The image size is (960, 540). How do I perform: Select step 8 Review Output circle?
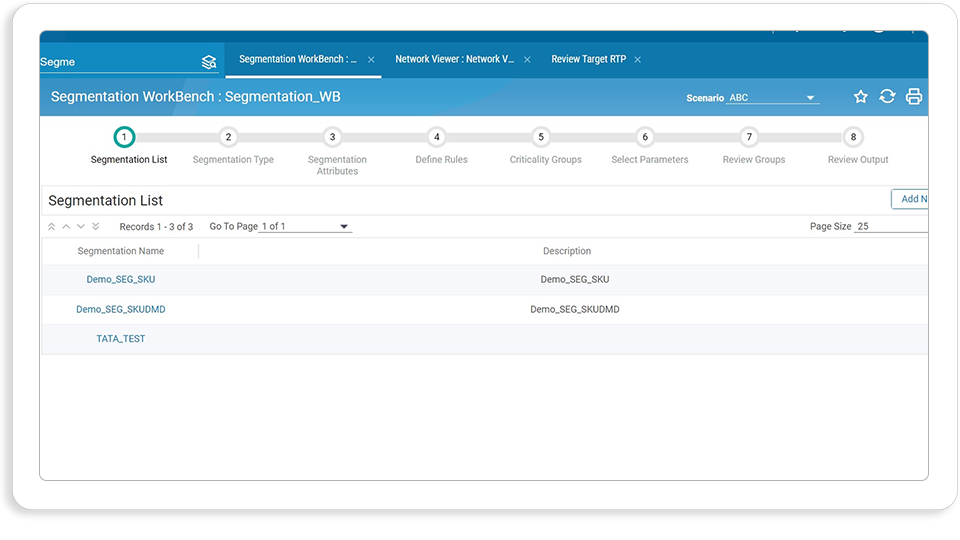coord(853,137)
